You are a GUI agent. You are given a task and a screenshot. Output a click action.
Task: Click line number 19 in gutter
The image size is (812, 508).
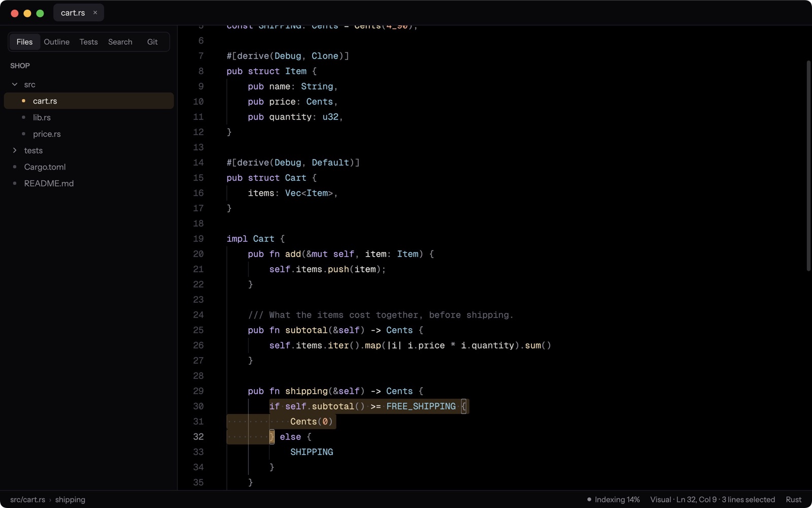[x=198, y=238]
